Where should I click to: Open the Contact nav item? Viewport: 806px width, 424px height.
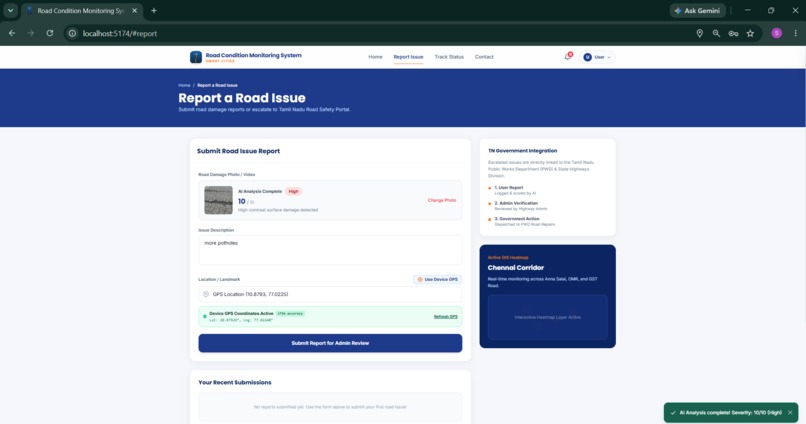point(484,57)
